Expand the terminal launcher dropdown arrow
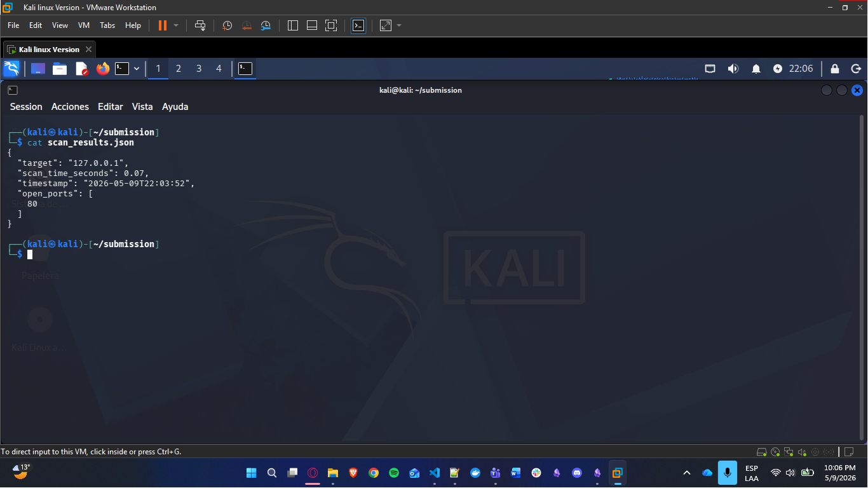 (x=137, y=69)
